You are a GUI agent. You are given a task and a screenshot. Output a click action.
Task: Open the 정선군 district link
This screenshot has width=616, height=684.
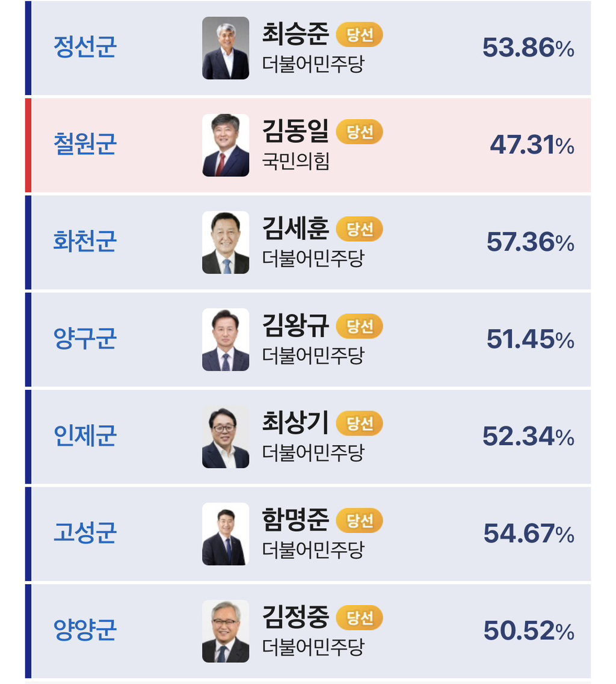85,47
